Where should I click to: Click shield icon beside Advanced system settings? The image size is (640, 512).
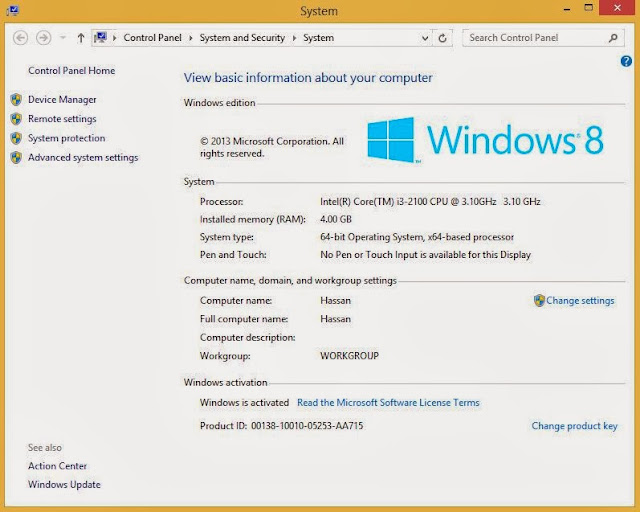pyautogui.click(x=16, y=157)
